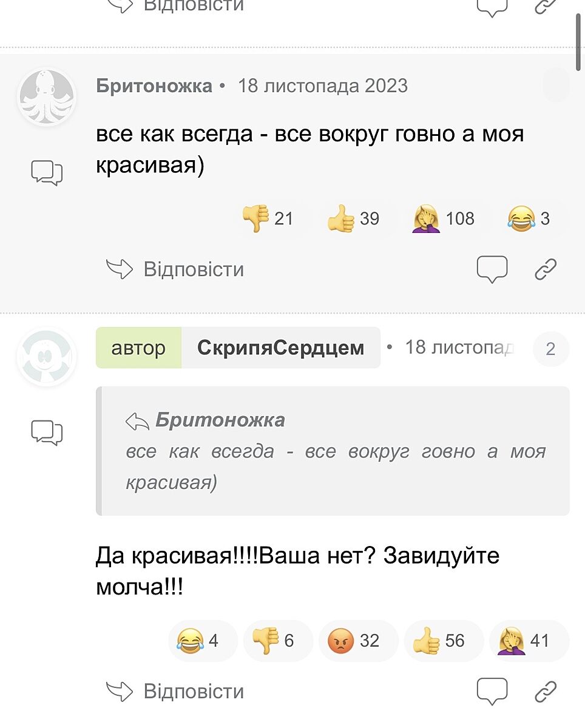
Task: Copy link to Бритоножка's comment
Action: 546,269
